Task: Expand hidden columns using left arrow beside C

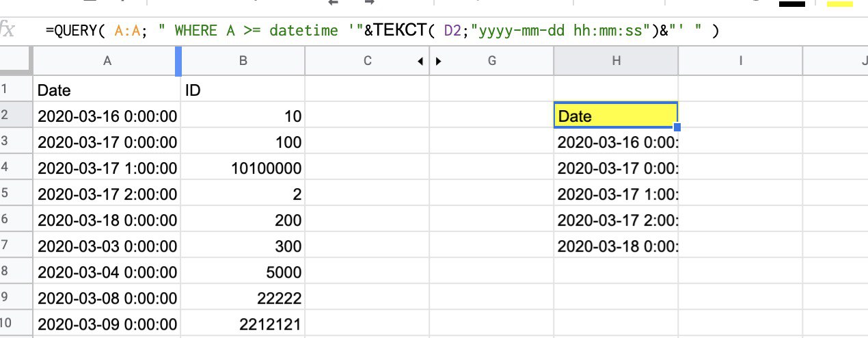Action: (420, 61)
